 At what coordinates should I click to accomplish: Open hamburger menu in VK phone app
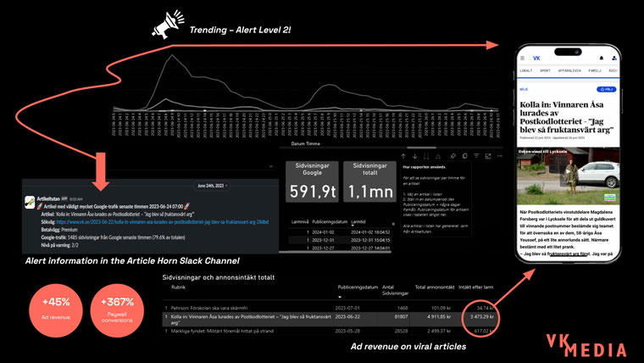(523, 59)
